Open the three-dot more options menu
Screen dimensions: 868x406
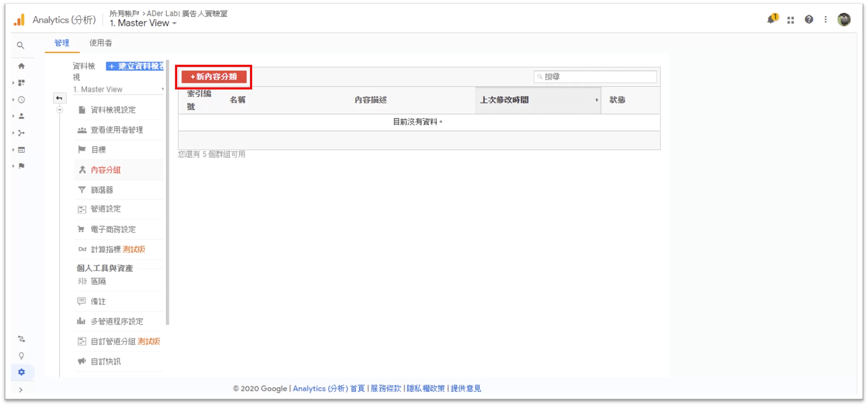tap(825, 20)
